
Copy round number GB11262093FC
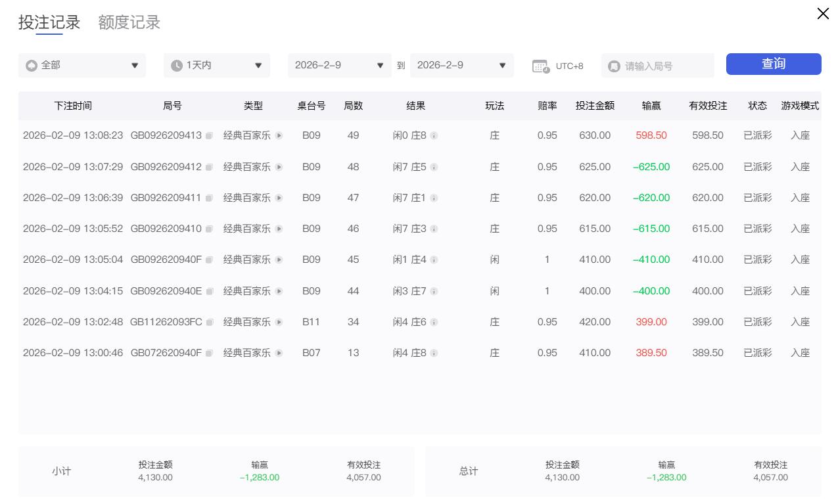(210, 323)
